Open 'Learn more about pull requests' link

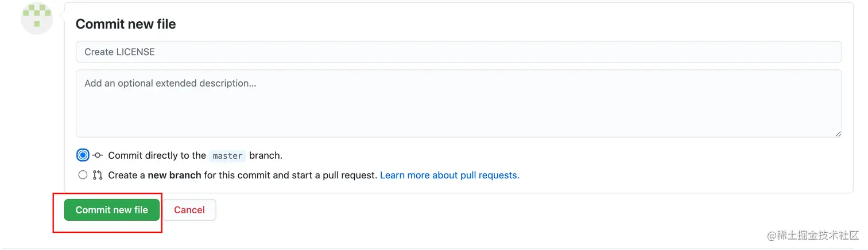[x=449, y=175]
